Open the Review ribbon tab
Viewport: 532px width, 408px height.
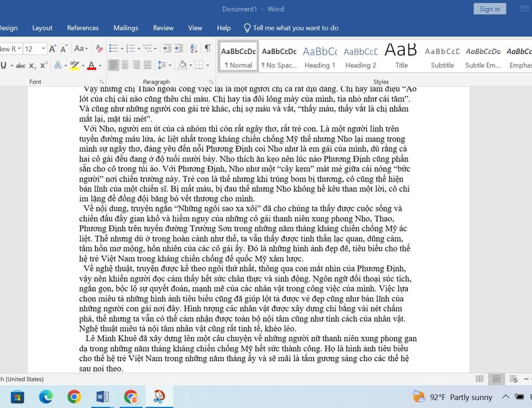pyautogui.click(x=163, y=28)
